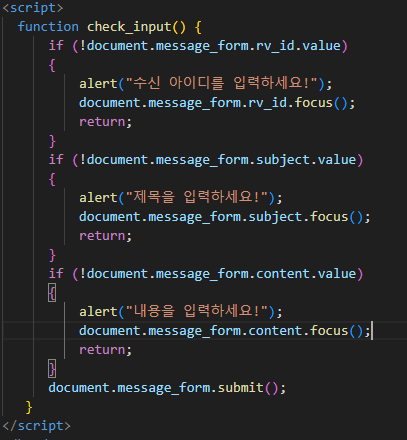Click the alert "제목을 입력하세요!" line

coord(181,197)
